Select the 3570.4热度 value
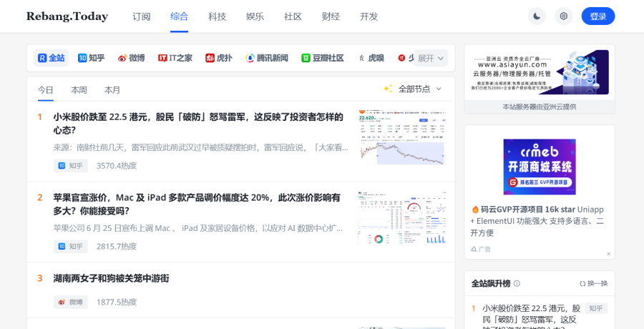The height and width of the screenshot is (329, 644). coord(117,165)
